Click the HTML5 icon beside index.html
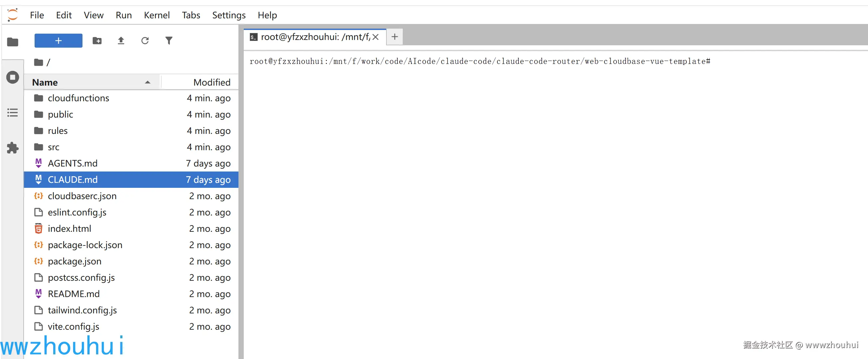The width and height of the screenshot is (868, 359). (x=39, y=228)
